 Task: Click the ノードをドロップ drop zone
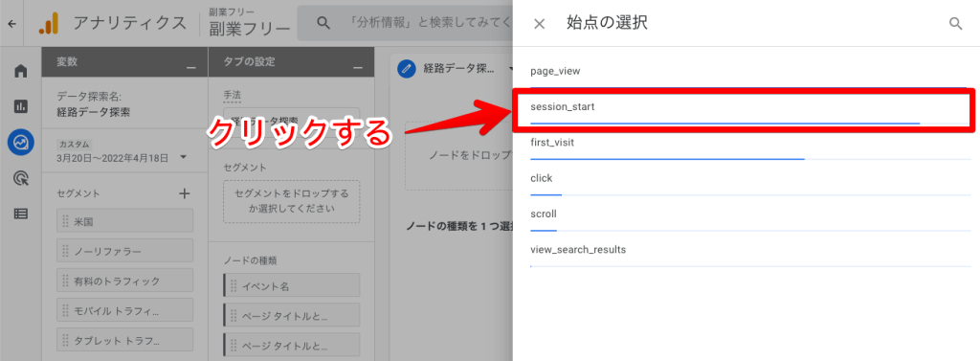[459, 156]
